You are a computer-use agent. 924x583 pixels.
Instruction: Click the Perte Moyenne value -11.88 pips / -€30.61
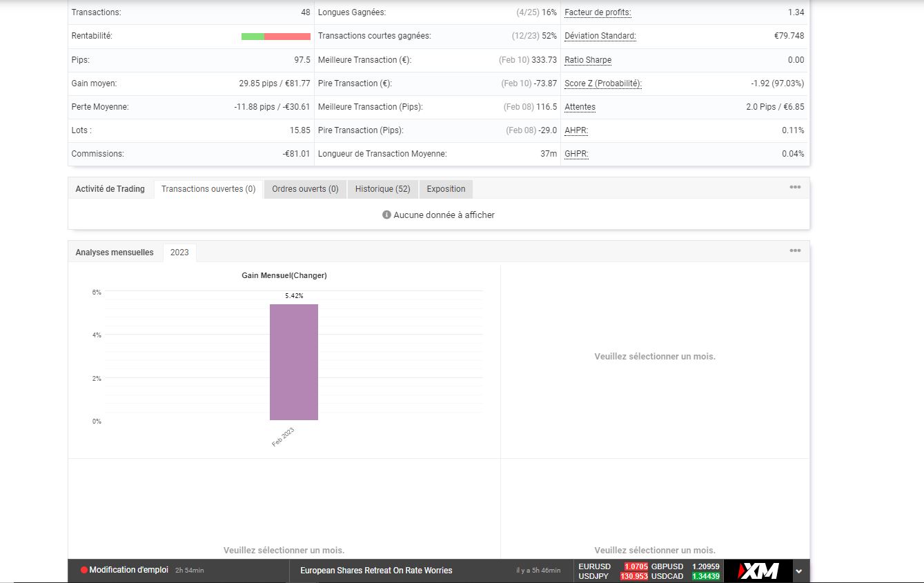(x=272, y=107)
